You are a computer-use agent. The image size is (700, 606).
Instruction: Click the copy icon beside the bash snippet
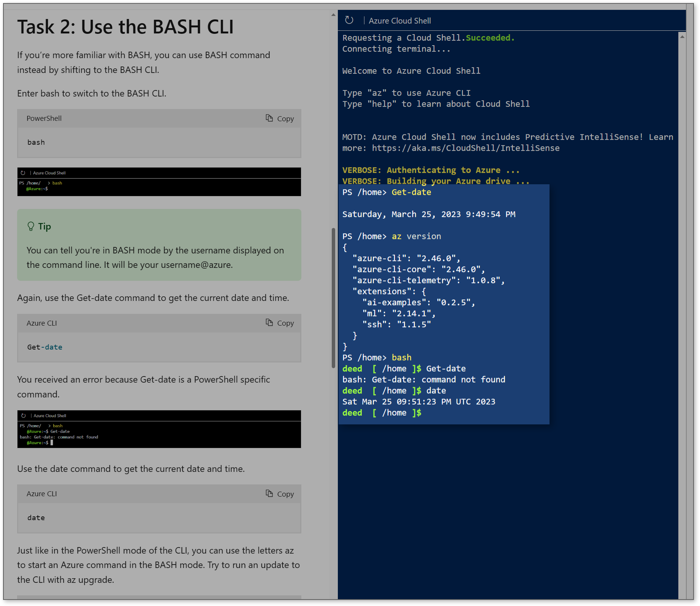pyautogui.click(x=269, y=118)
